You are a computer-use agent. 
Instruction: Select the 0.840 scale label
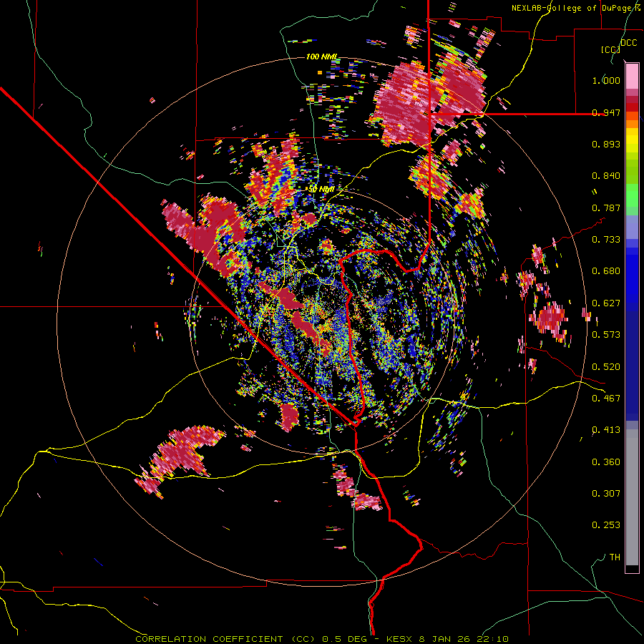tap(606, 176)
